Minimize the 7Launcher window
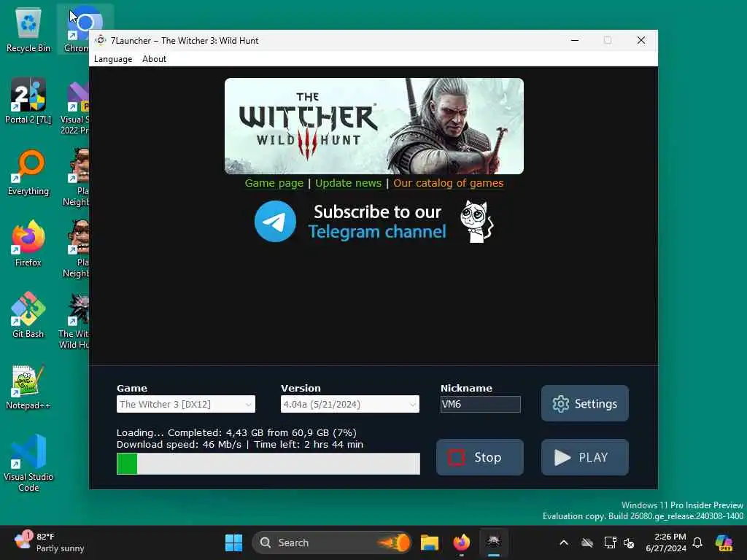The image size is (747, 560). pos(575,41)
